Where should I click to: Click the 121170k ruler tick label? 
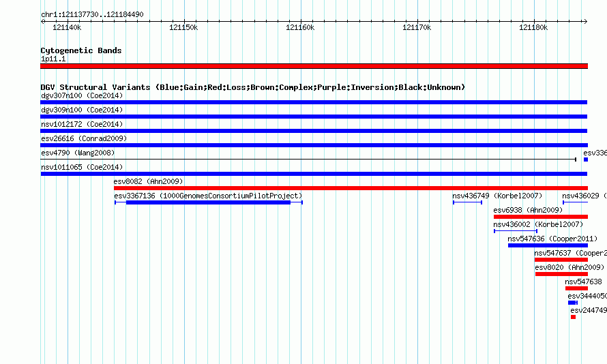coord(417,27)
